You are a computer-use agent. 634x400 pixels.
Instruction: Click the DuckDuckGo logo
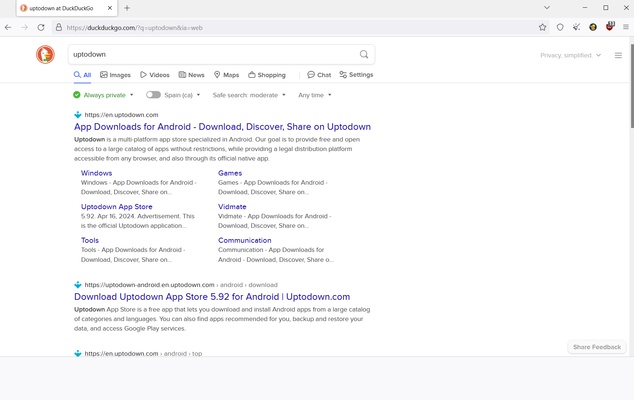[45, 54]
